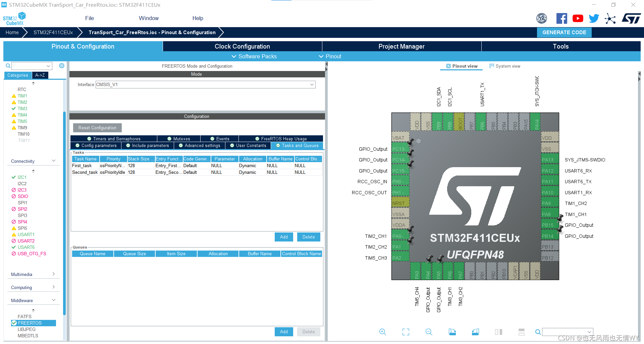Viewport: 644px width, 344px height.
Task: Select TIM3 in the timers list
Action: coord(22,109)
